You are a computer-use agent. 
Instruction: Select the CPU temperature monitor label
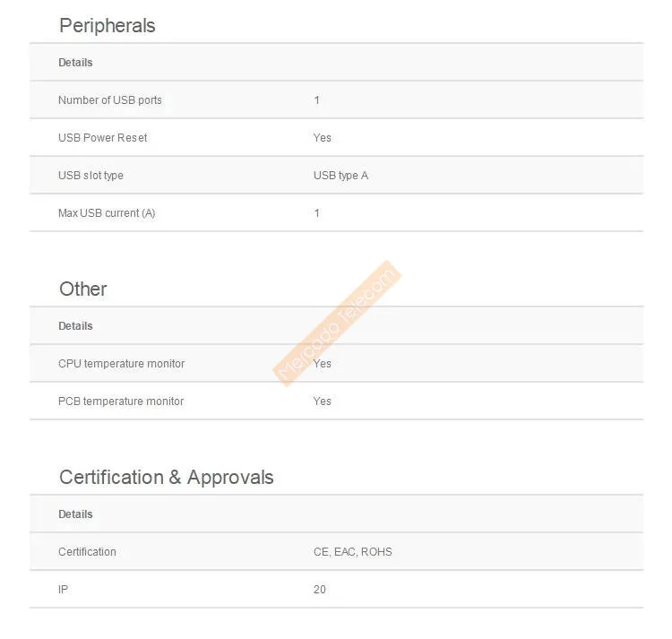coord(121,364)
